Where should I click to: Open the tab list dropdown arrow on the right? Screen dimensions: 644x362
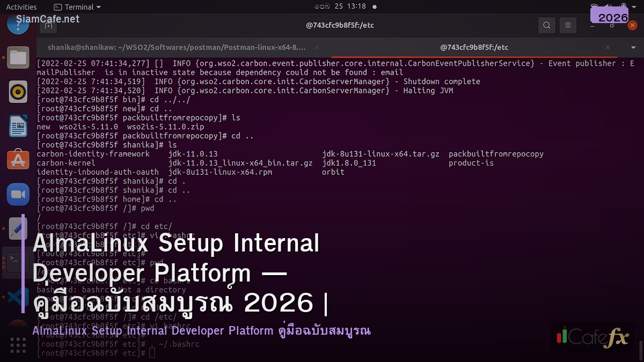point(633,47)
